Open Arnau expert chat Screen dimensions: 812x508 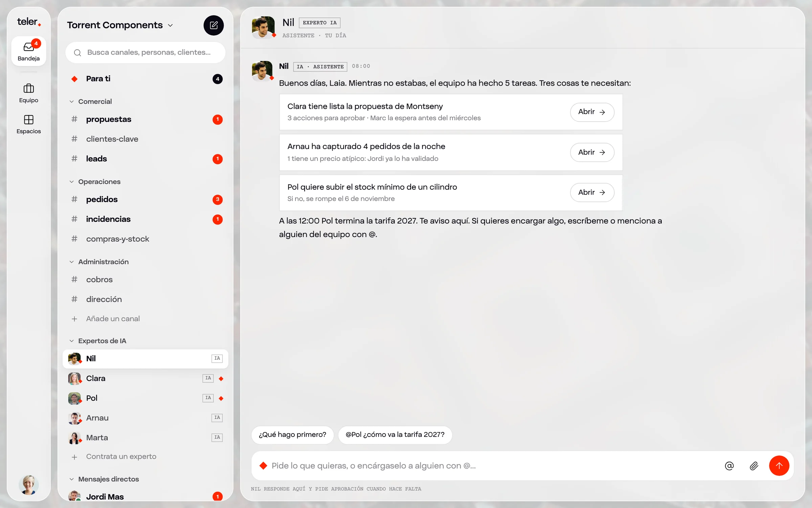click(145, 418)
